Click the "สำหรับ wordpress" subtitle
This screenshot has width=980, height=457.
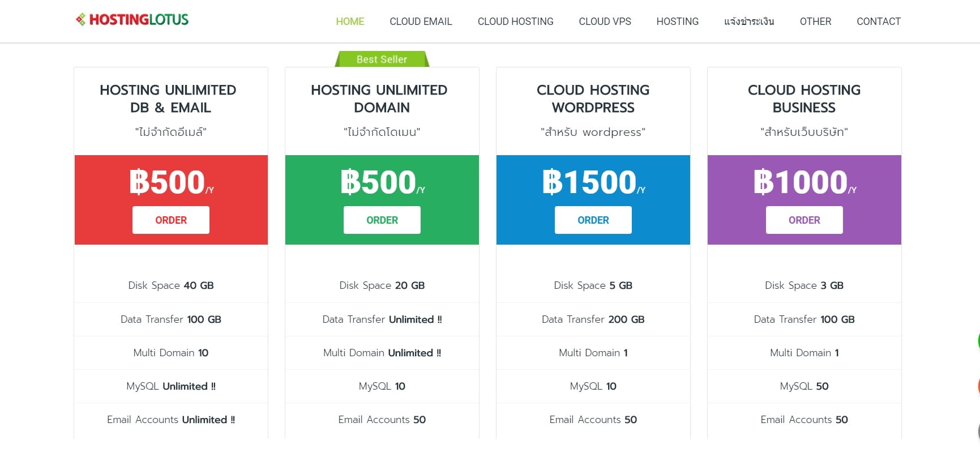click(593, 132)
